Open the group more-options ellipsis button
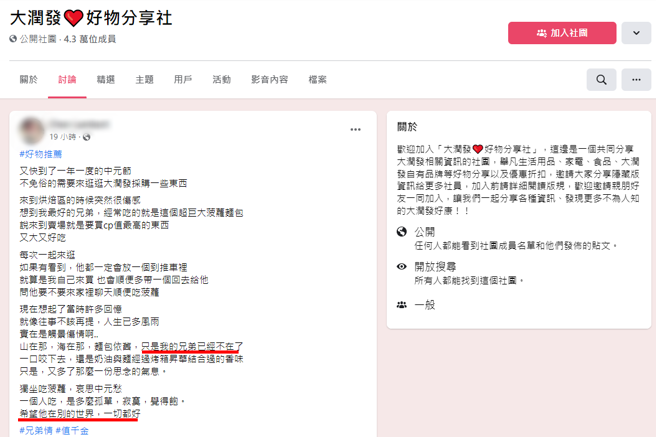 [x=636, y=79]
